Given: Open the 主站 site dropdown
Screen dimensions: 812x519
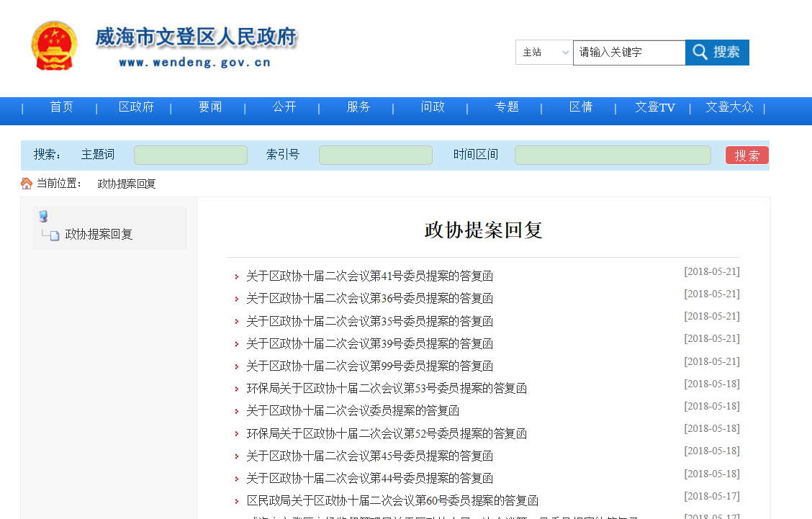Looking at the screenshot, I should click(543, 53).
